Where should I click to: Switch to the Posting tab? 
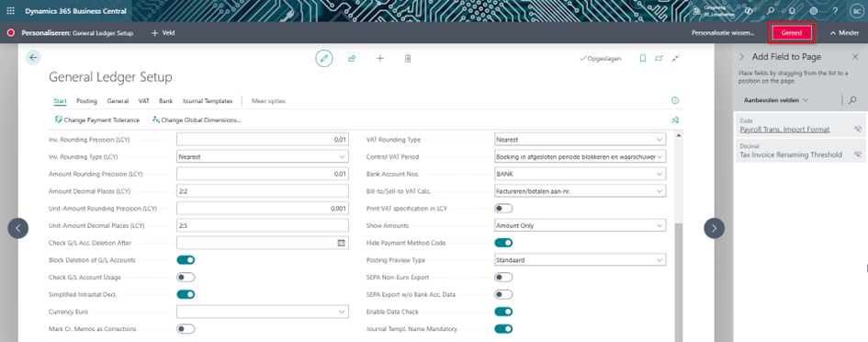click(87, 101)
